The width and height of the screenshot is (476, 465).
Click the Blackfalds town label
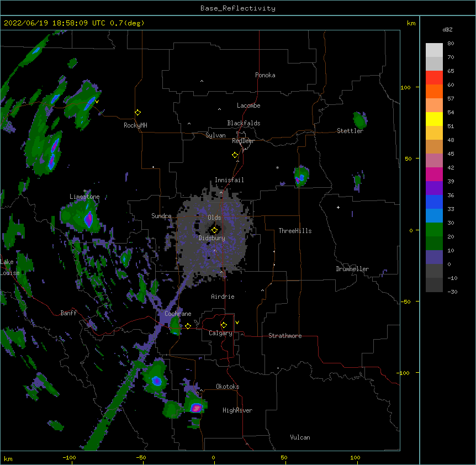[x=244, y=123]
